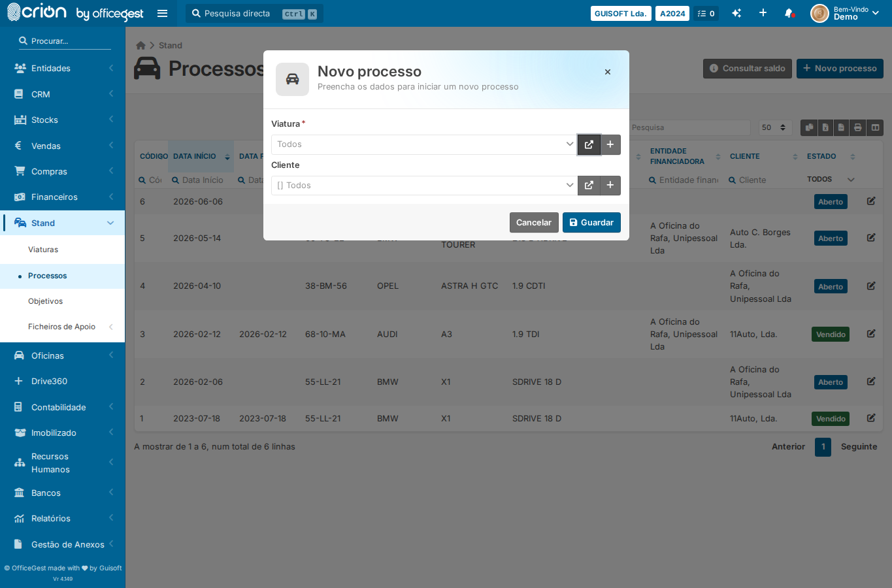The width and height of the screenshot is (892, 588).
Task: Focus the Pesquisa directa search field
Action: click(x=254, y=13)
